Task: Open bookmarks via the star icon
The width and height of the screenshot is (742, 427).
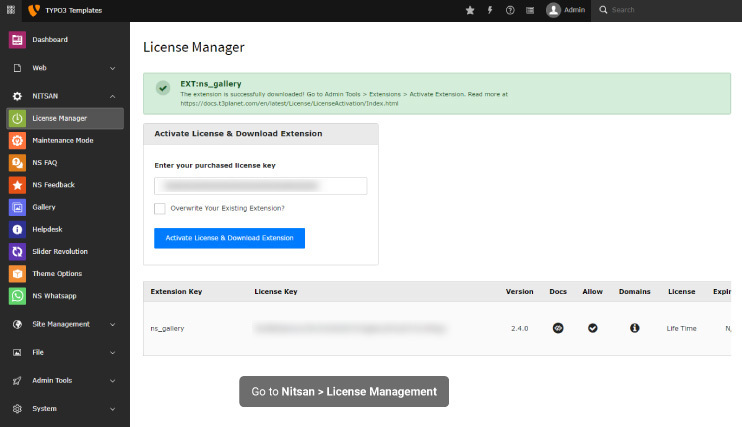Action: point(470,10)
